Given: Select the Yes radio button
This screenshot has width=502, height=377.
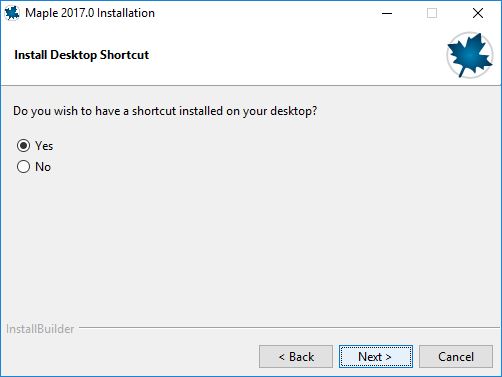Looking at the screenshot, I should coord(23,146).
